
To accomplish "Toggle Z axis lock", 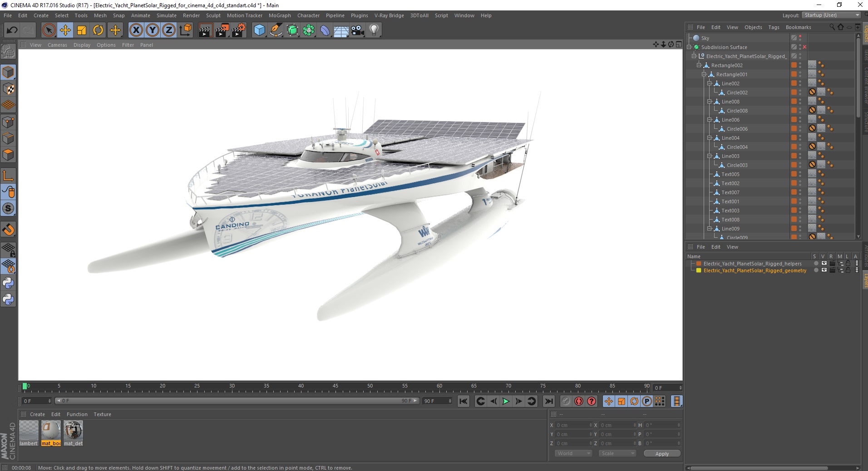I will click(169, 30).
